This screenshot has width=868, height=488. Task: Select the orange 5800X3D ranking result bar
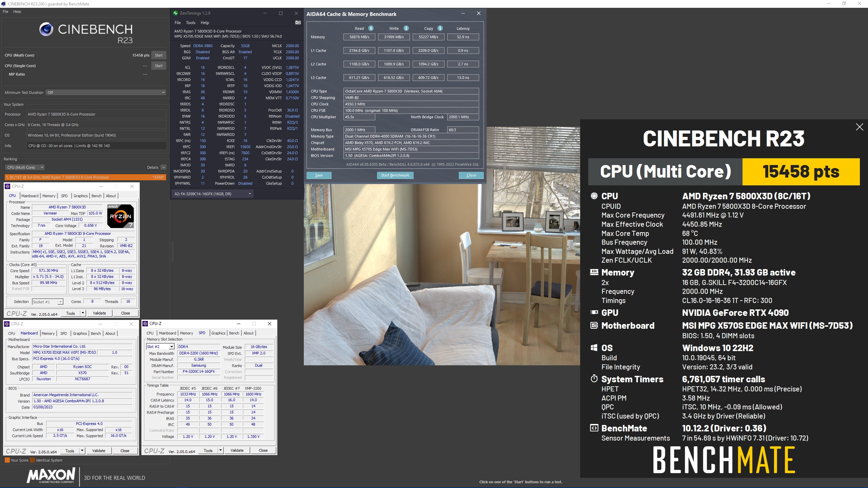pos(85,177)
